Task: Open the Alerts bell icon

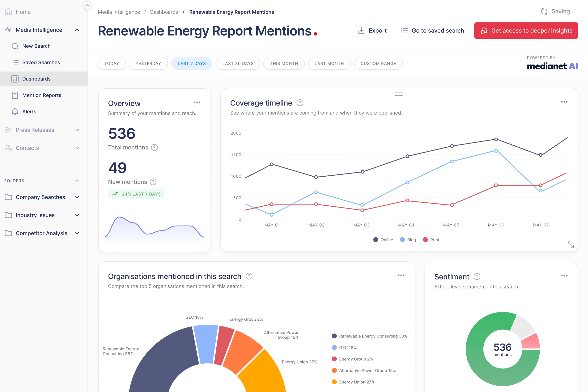Action: [15, 112]
